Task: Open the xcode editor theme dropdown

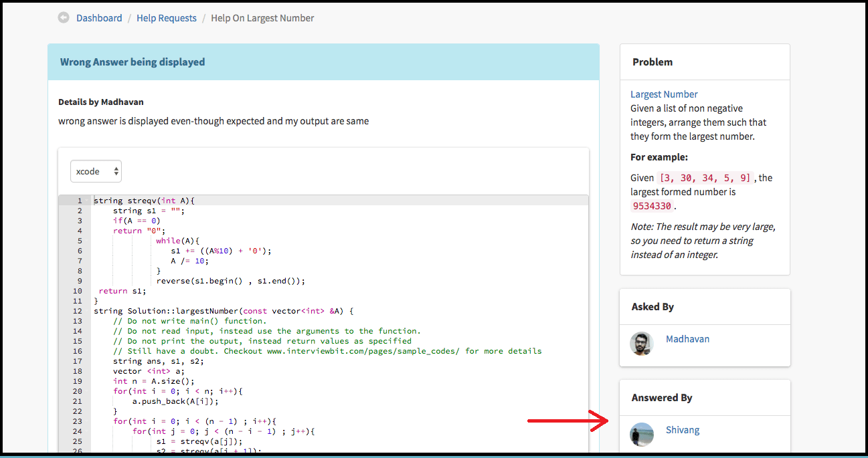Action: 96,171
